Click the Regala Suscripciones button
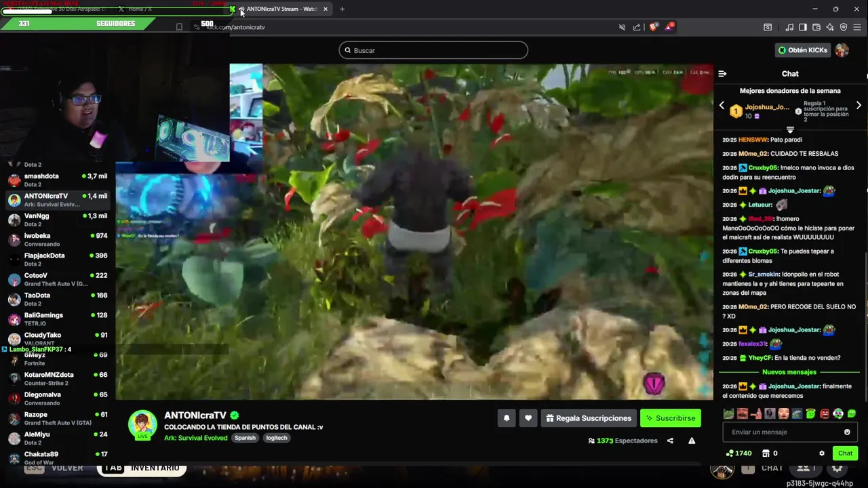Screen dimensions: 868x488 589,418
